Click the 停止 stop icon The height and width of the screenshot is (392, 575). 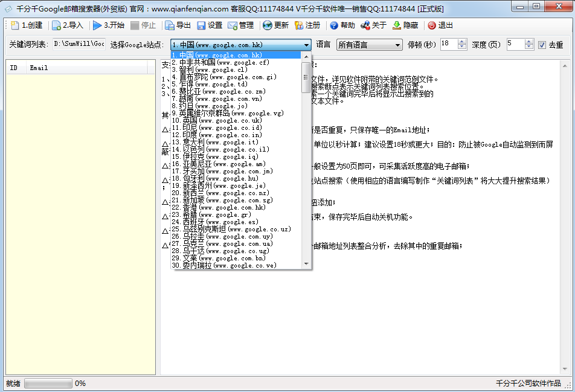135,25
